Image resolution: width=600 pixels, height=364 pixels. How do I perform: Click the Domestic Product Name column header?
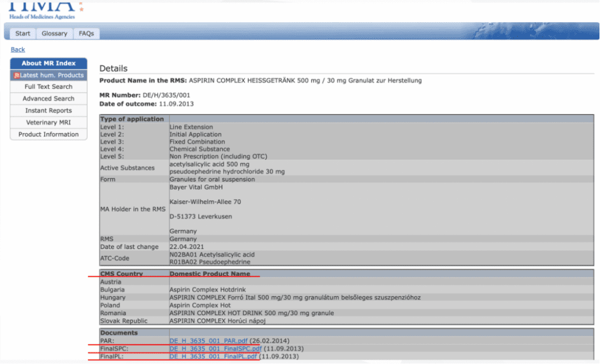click(x=209, y=274)
